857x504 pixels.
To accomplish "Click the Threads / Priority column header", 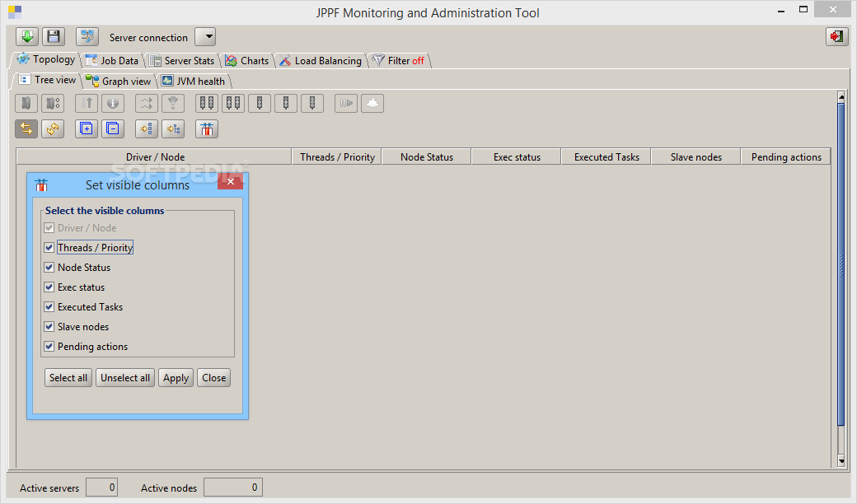I will 337,156.
